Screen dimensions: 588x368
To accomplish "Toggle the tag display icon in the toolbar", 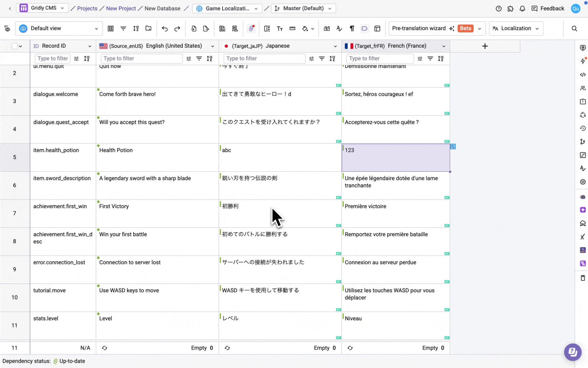I will click(364, 29).
